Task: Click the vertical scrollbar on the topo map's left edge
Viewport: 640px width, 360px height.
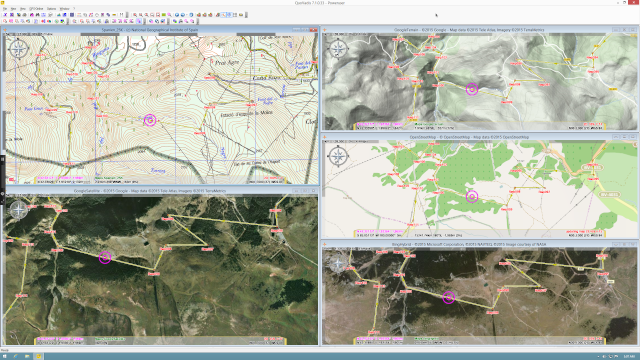Action: click(4, 108)
